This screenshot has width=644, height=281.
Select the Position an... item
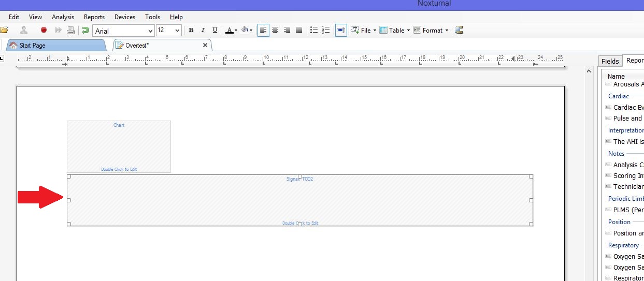tap(624, 233)
